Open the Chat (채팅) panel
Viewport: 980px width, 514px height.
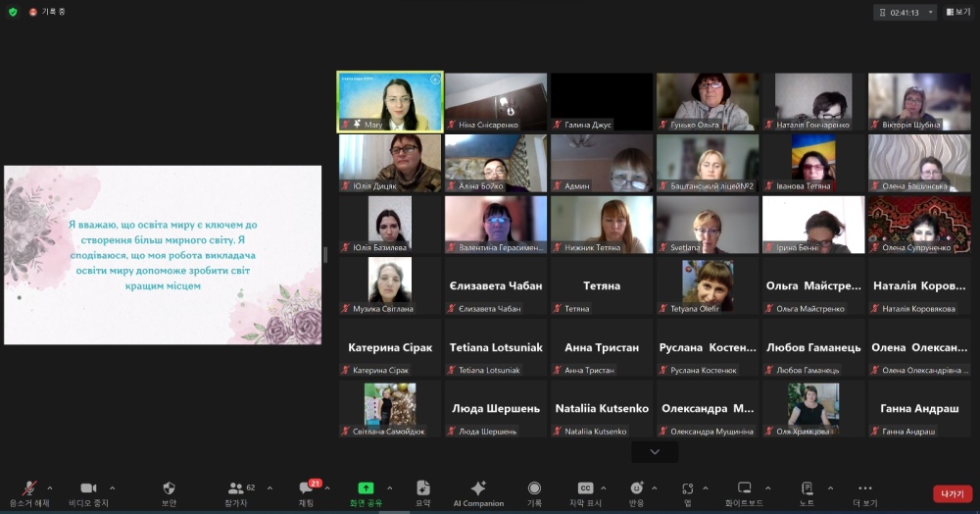click(x=306, y=488)
